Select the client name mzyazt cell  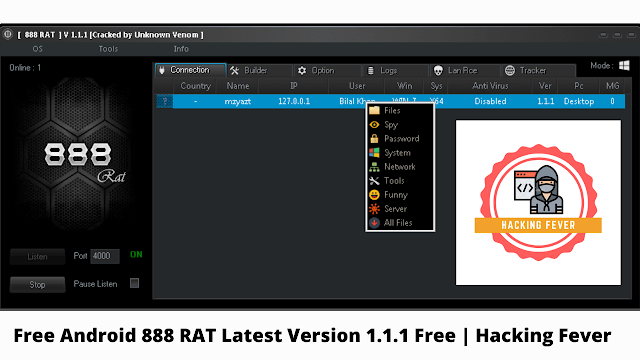[x=238, y=101]
